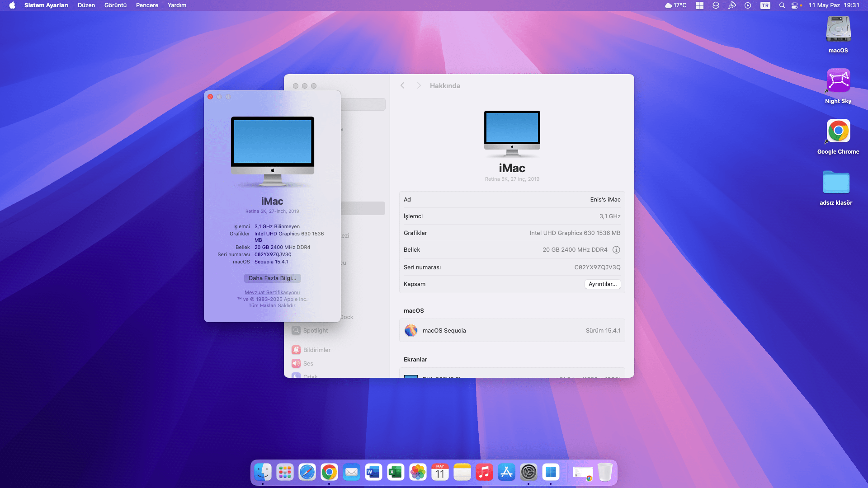Viewport: 868px width, 488px height.
Task: Open the App Store from the Dock
Action: 506,473
